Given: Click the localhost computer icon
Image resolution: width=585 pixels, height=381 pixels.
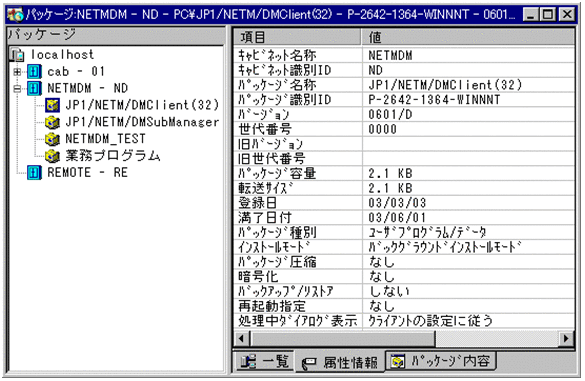Looking at the screenshot, I should (17, 54).
